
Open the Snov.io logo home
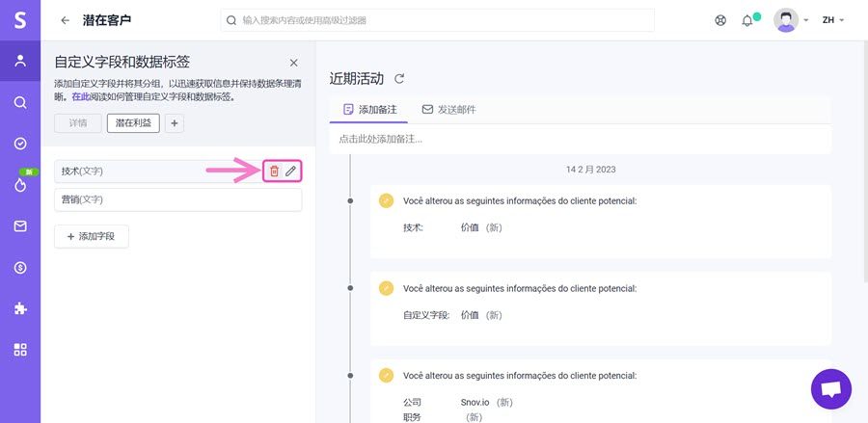click(x=20, y=20)
